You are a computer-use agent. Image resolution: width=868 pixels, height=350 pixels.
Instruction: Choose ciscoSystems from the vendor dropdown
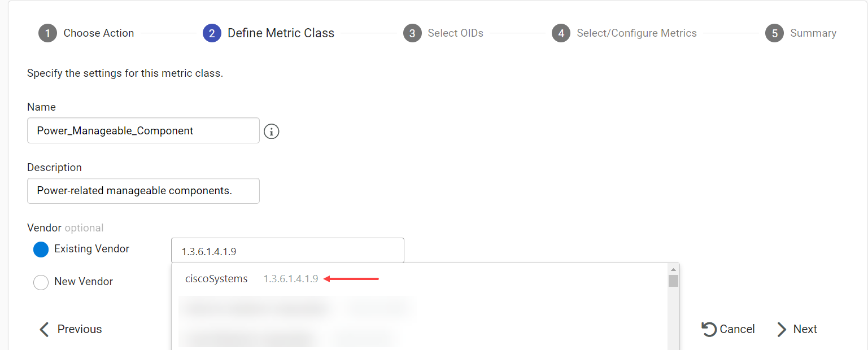217,279
